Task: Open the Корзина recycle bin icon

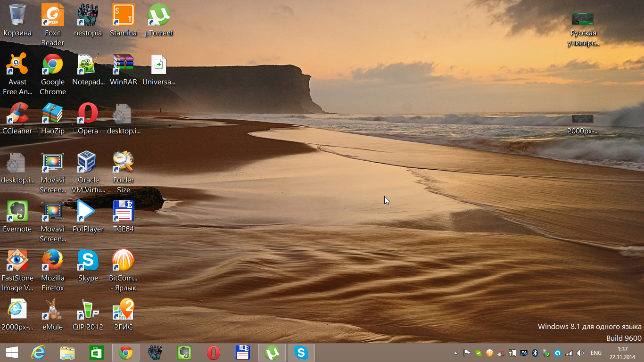Action: click(x=17, y=21)
